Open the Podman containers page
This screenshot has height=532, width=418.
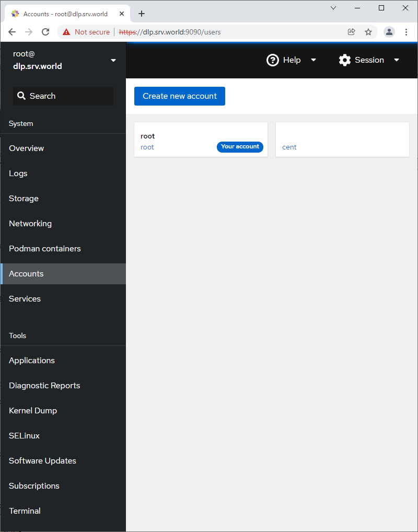pyautogui.click(x=45, y=249)
